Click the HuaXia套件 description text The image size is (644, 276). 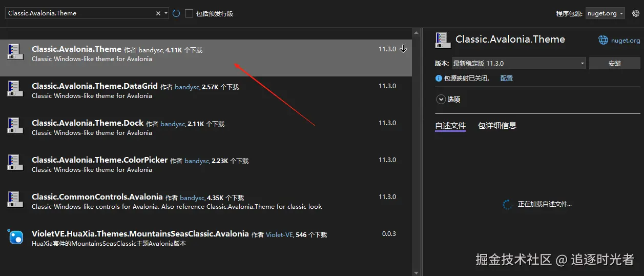pos(109,244)
